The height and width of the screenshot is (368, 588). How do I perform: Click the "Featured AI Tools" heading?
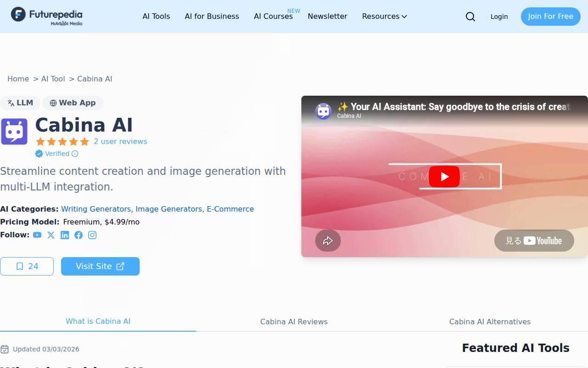tap(515, 348)
